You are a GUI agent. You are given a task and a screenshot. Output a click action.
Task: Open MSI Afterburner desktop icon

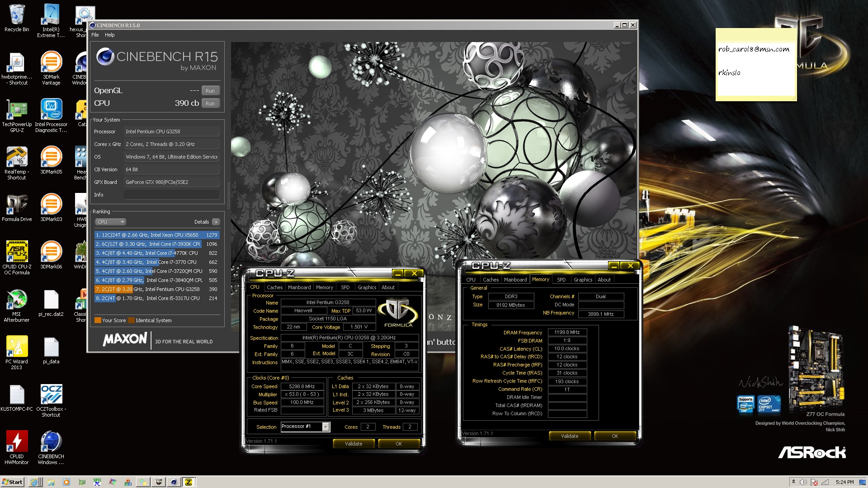(x=17, y=305)
